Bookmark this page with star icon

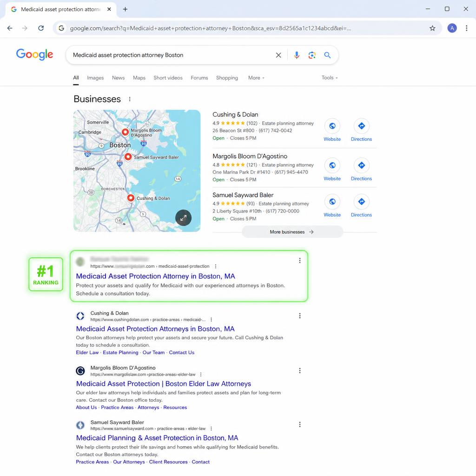[x=432, y=28]
